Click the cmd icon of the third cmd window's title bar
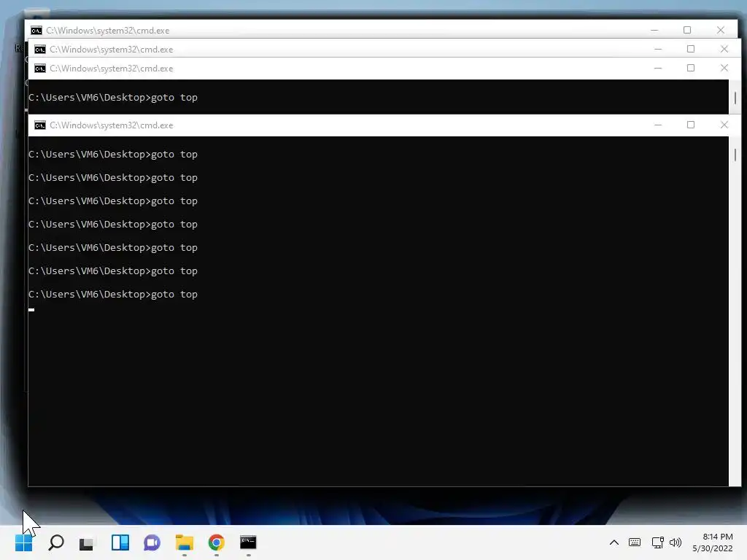747x560 pixels. point(40,69)
